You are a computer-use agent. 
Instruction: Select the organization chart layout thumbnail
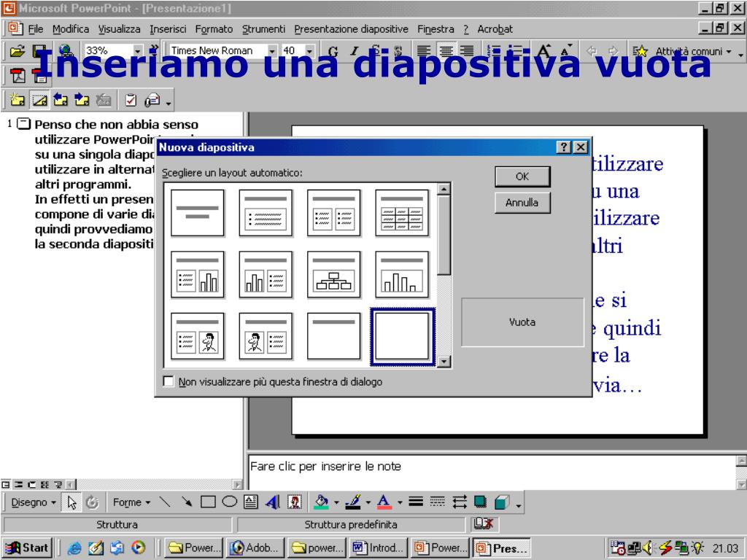(333, 275)
